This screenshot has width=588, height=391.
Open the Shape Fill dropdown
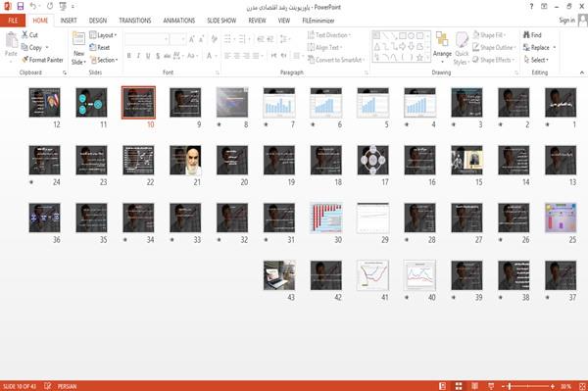tap(489, 35)
